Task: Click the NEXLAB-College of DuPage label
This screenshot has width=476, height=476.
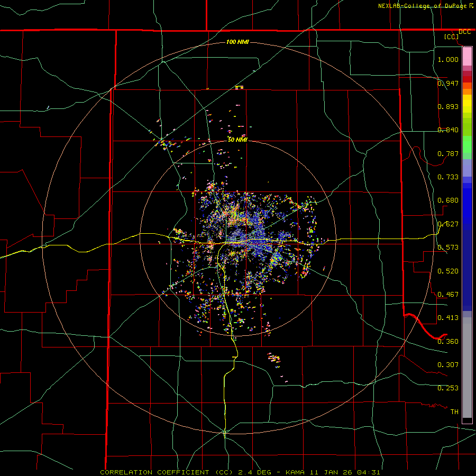Action: click(425, 6)
